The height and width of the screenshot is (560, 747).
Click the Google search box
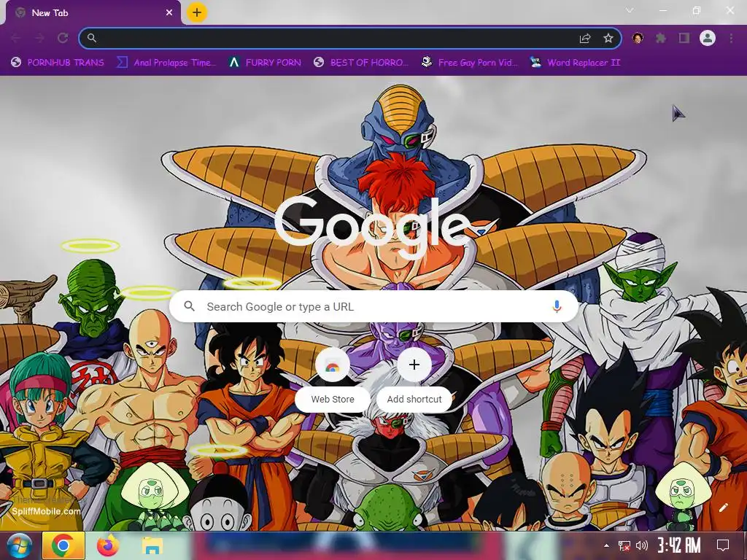(x=374, y=306)
